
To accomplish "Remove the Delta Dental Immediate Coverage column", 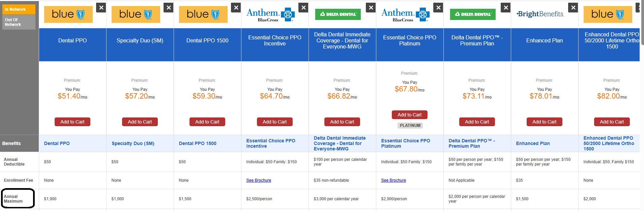I will [x=371, y=7].
